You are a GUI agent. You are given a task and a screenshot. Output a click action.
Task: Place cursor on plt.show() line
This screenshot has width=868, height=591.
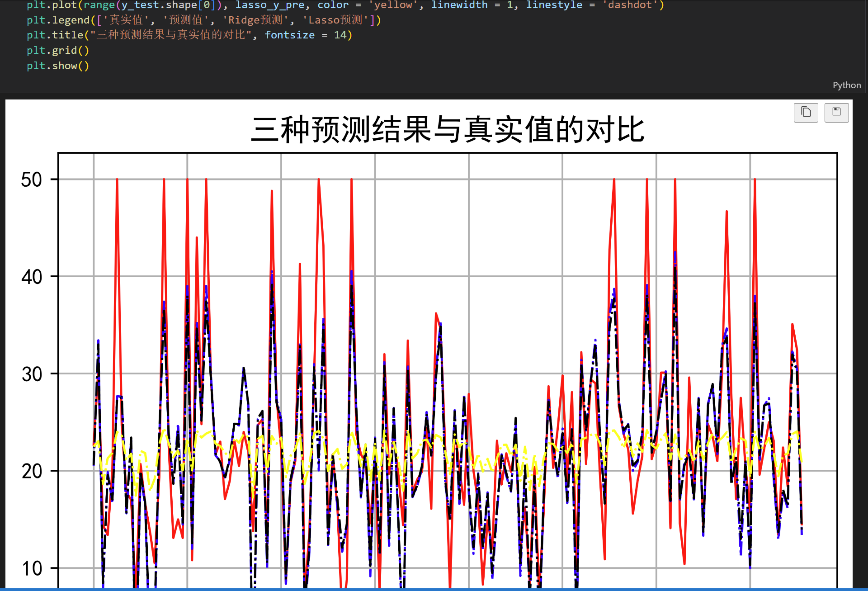click(58, 66)
